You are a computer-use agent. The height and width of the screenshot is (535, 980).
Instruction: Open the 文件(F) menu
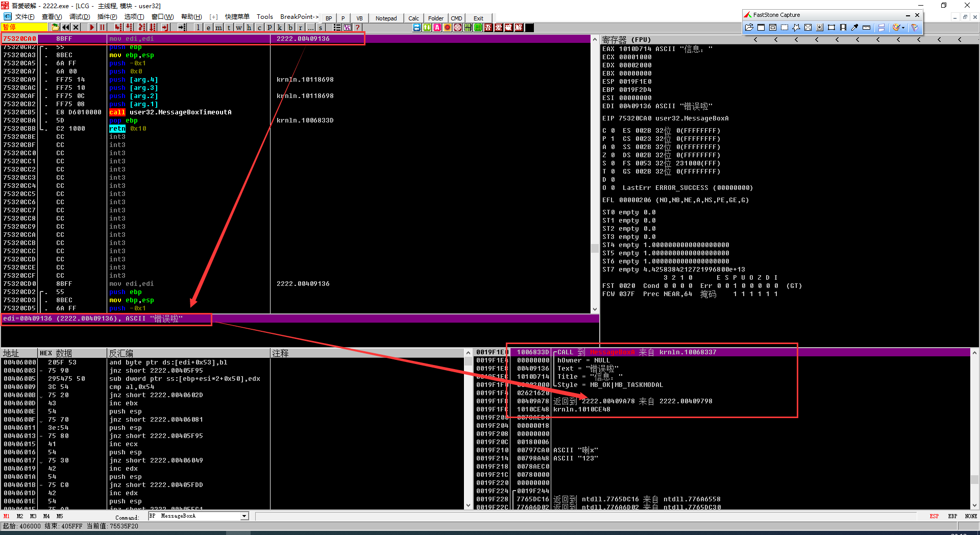click(x=25, y=17)
